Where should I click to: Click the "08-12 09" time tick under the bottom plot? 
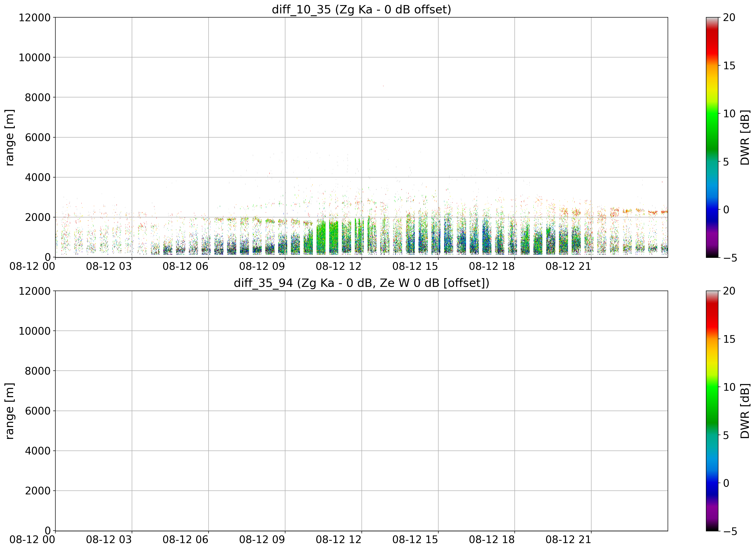[262, 540]
